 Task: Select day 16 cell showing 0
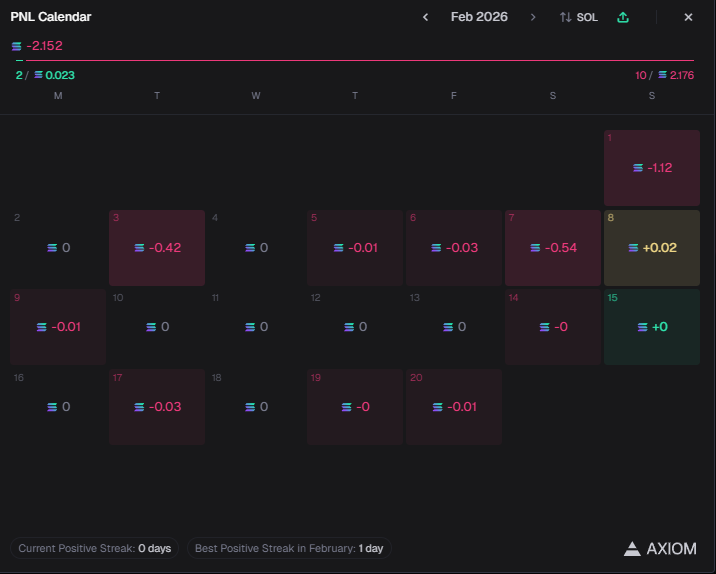(58, 407)
